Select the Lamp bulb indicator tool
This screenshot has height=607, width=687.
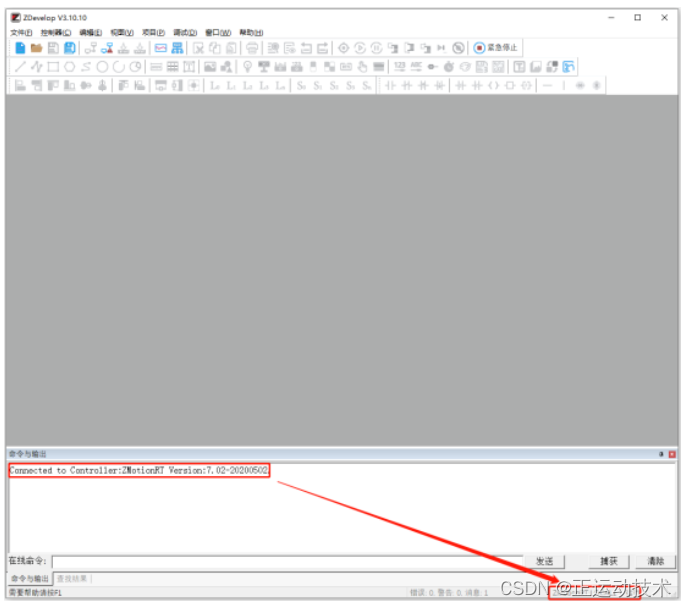point(248,67)
